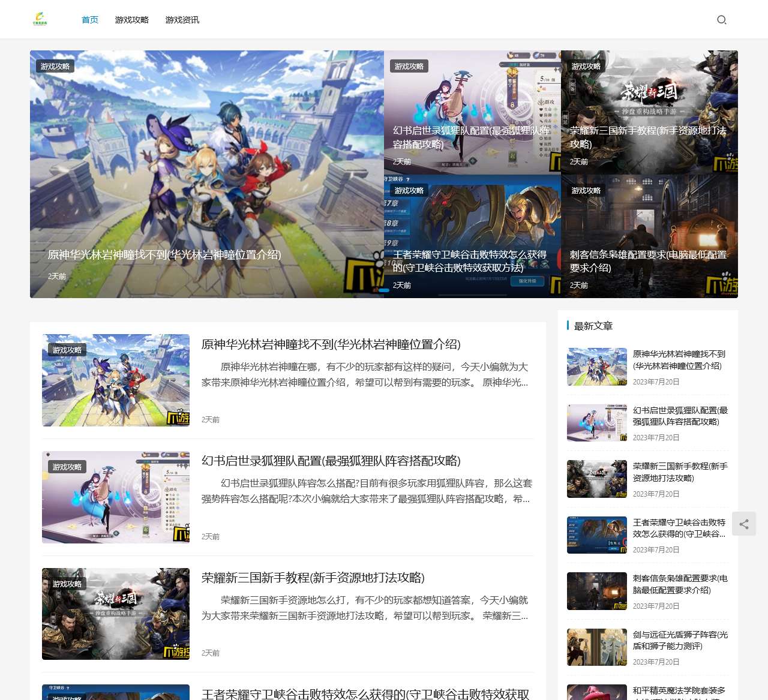Click 游戏攻略 tag on 刺客信条 banner tile
The width and height of the screenshot is (768, 700).
point(586,190)
